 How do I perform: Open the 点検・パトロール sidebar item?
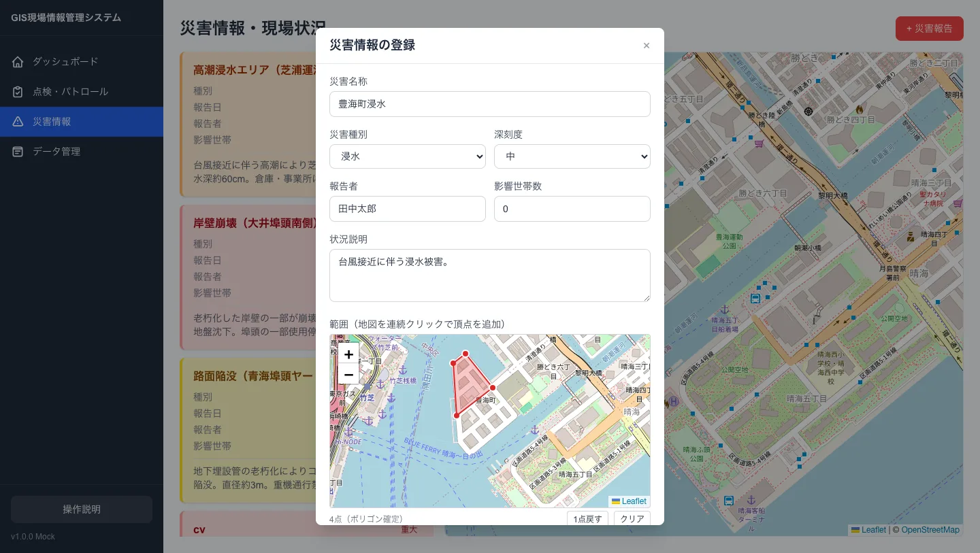tap(82, 92)
